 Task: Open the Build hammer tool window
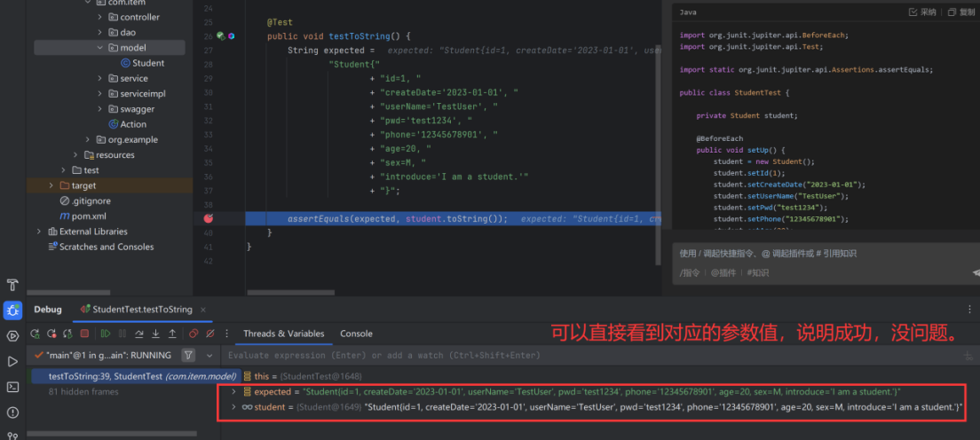pyautogui.click(x=12, y=287)
